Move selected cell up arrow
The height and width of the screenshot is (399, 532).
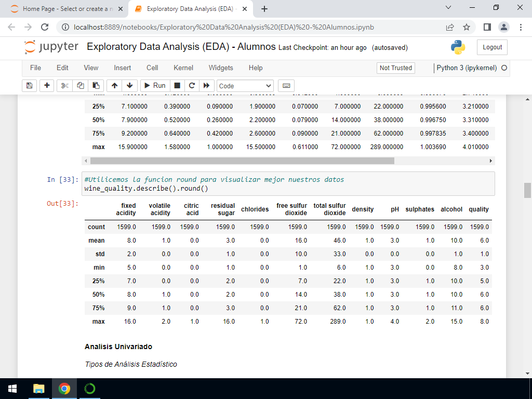pos(115,86)
